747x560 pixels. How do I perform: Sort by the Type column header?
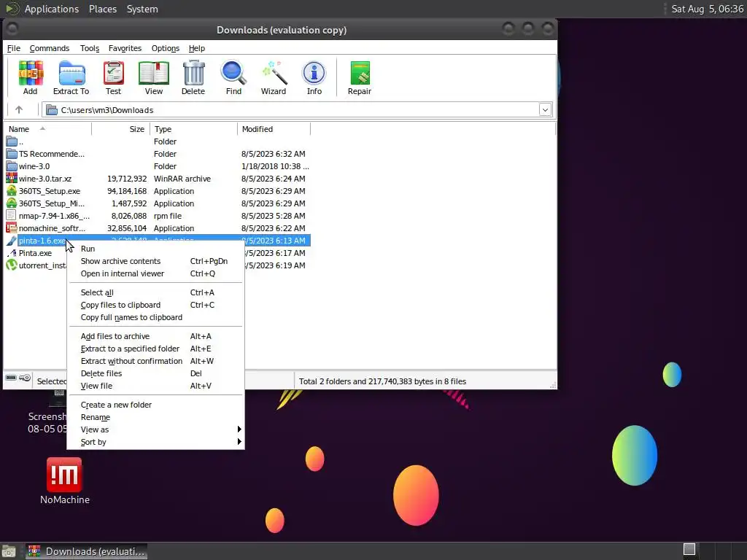(x=194, y=129)
